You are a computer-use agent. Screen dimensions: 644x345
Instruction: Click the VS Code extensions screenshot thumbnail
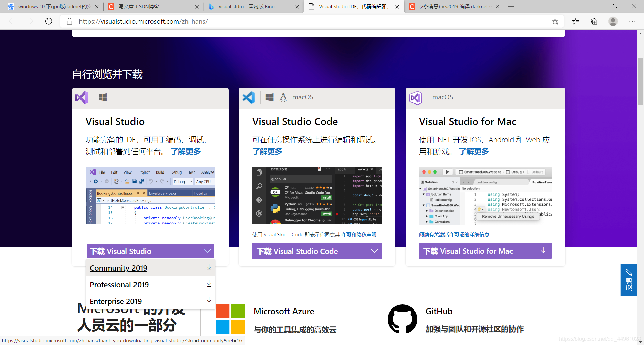click(317, 196)
